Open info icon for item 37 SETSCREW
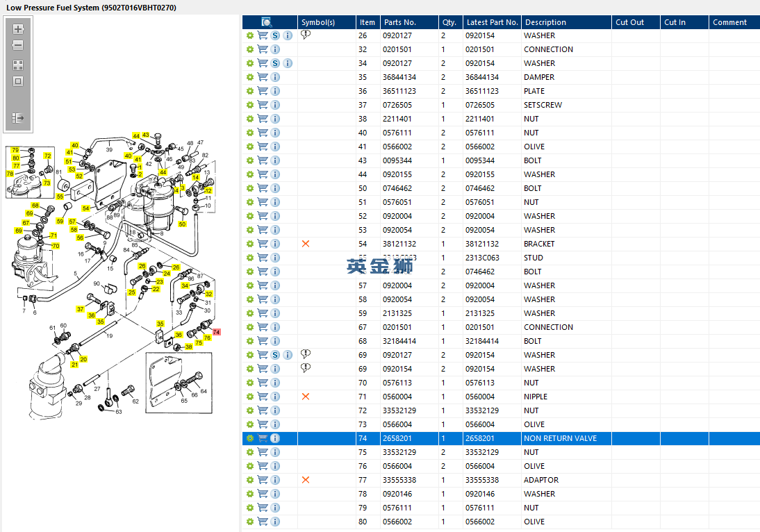This screenshot has width=760, height=532. (275, 105)
